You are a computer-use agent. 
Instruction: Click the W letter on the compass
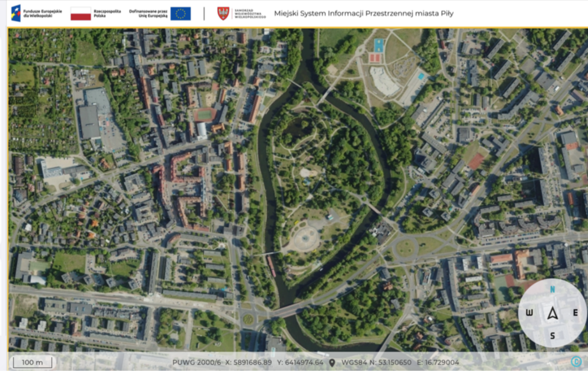pyautogui.click(x=529, y=313)
